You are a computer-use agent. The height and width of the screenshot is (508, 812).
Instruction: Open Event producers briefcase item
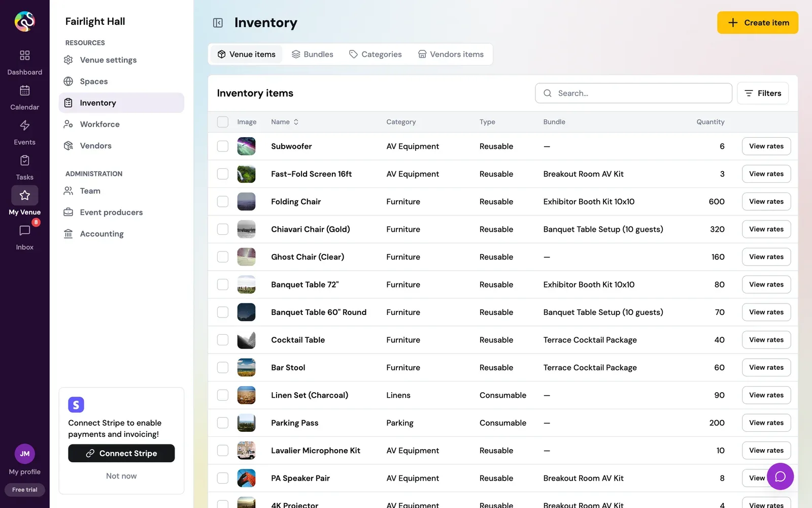coord(121,212)
